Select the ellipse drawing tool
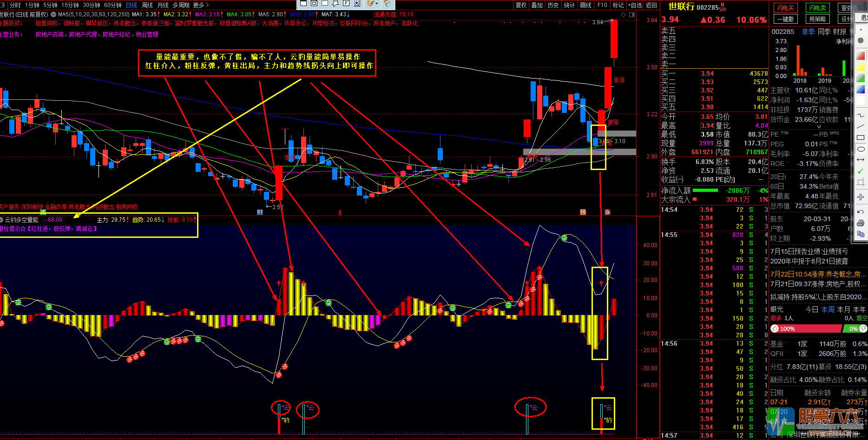 point(861,149)
